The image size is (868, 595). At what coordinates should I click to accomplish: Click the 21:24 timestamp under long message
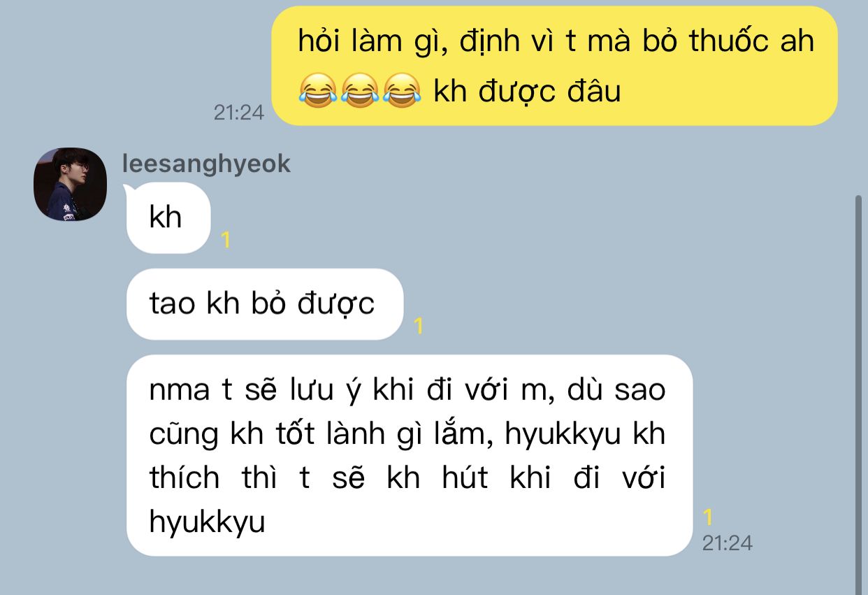point(728,543)
